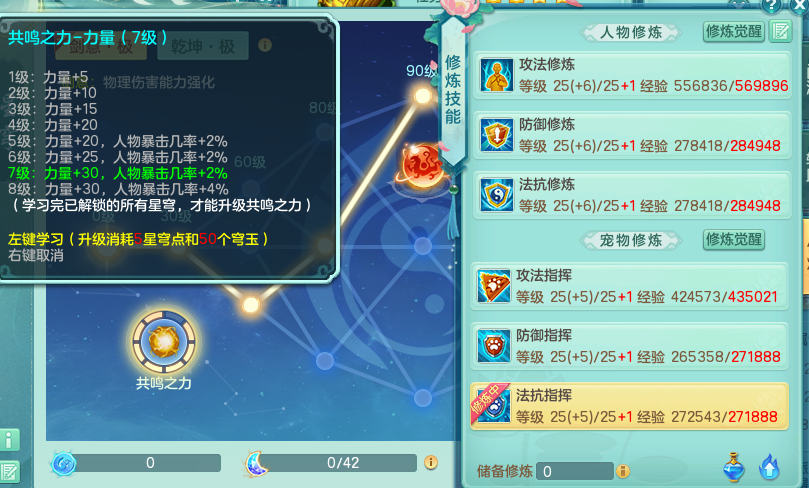Click the info icon next to 储备修炼
Viewport: 809px width, 488px height.
pos(623,470)
